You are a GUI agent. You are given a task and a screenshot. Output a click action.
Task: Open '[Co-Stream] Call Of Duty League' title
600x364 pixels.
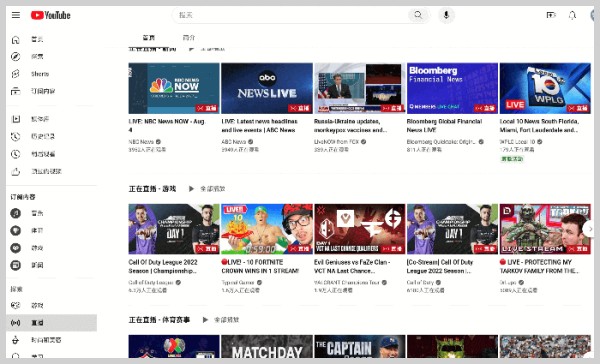pos(440,266)
